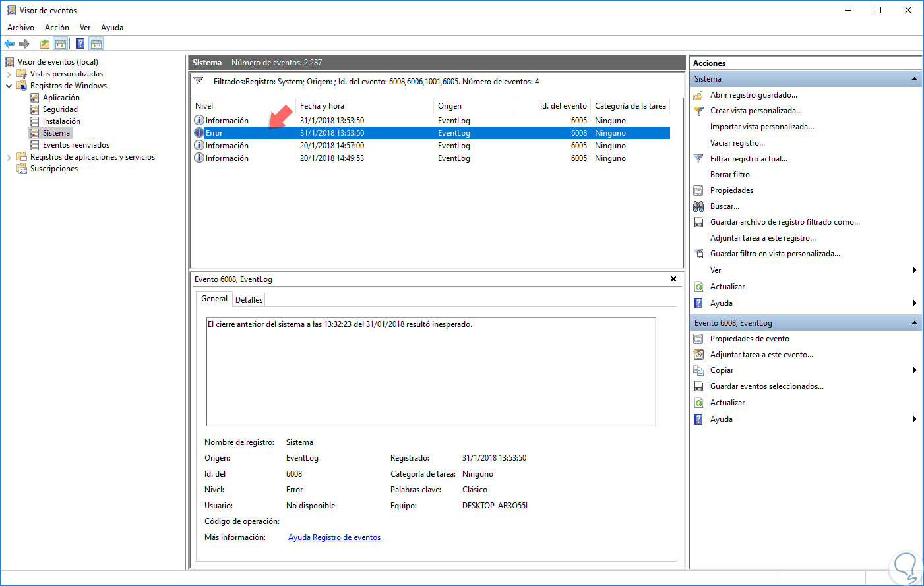Collapse the Evento 6008, EventLog actions section

point(914,323)
